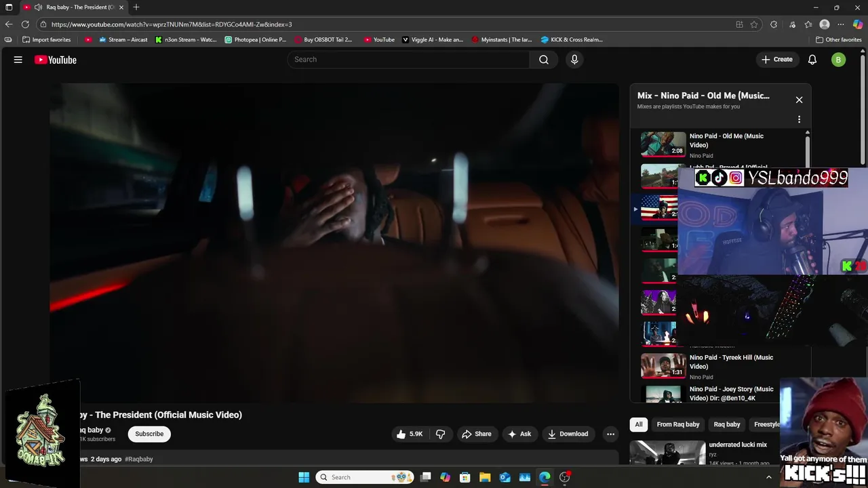
Task: Select the Raq baby filter chip
Action: (x=727, y=424)
